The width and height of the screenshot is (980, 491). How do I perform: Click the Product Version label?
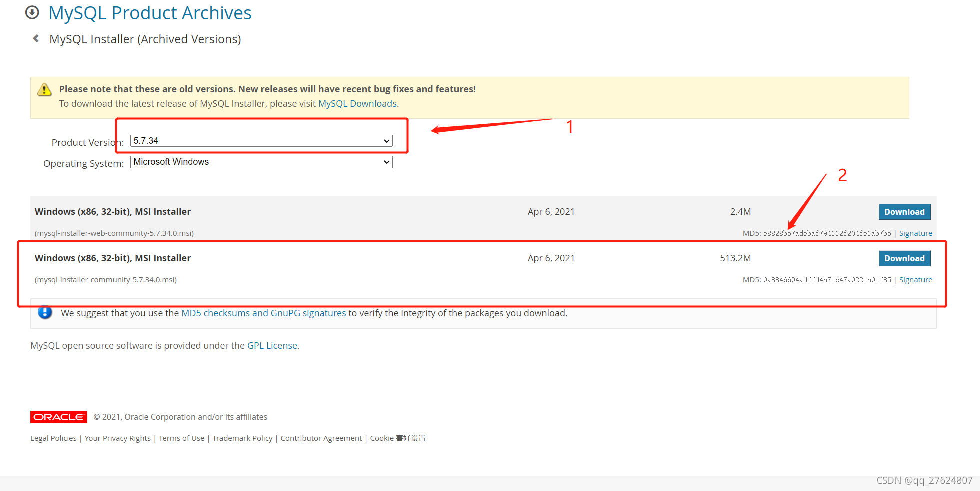click(x=88, y=142)
